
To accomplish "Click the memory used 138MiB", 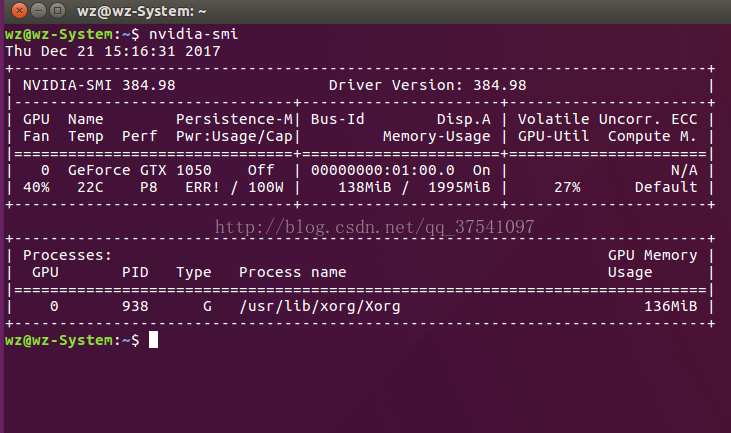I will [x=365, y=187].
